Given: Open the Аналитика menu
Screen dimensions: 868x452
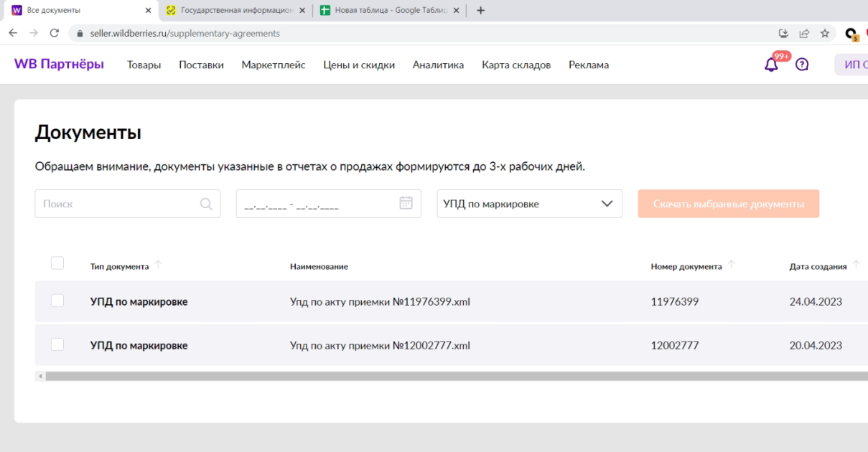Looking at the screenshot, I should [x=438, y=65].
